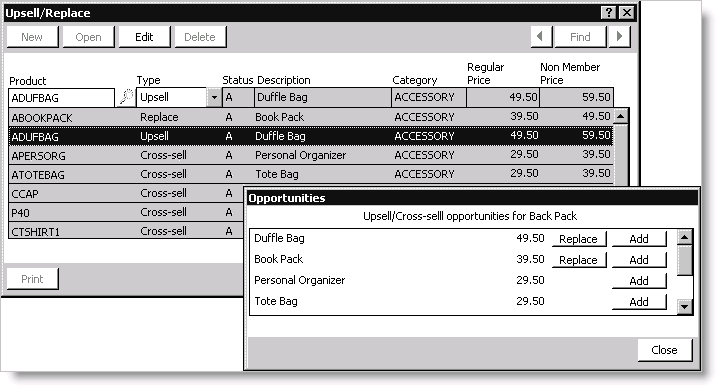This screenshot has width=718, height=388.
Task: Select the ATOTEBAG row
Action: 311,174
